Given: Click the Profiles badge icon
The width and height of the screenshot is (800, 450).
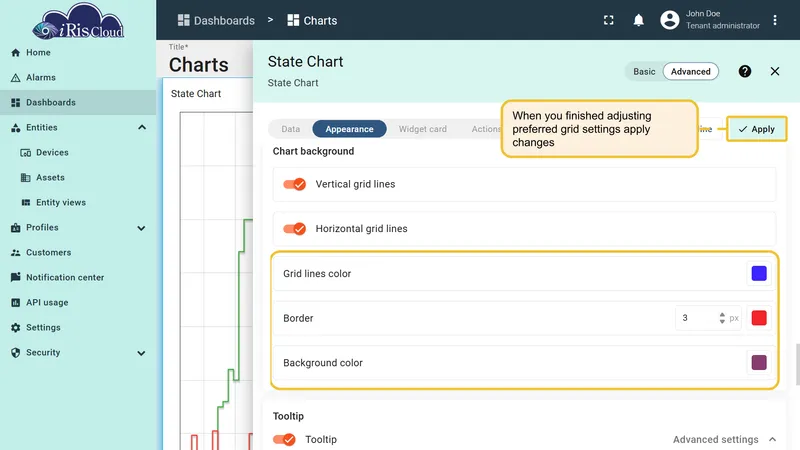Looking at the screenshot, I should tap(15, 228).
